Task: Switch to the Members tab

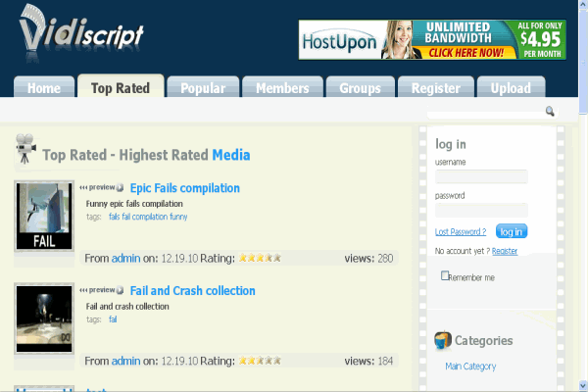Action: click(282, 88)
